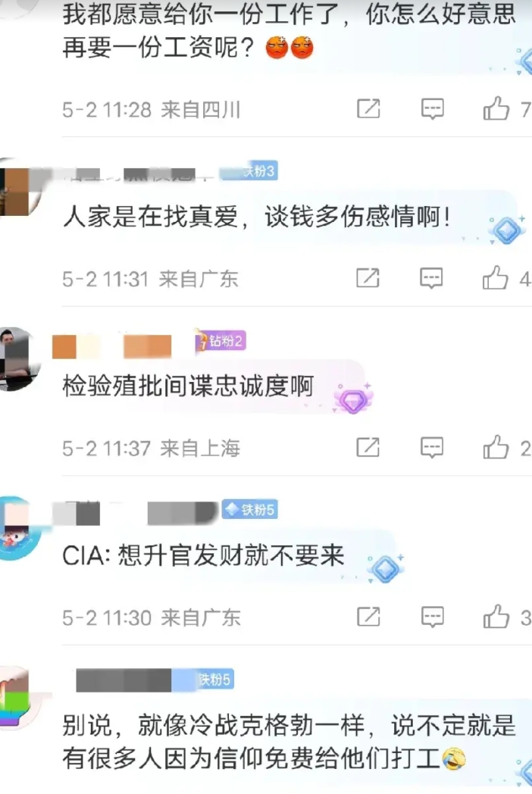Share the 11:37 Shanghai comment

[368, 448]
